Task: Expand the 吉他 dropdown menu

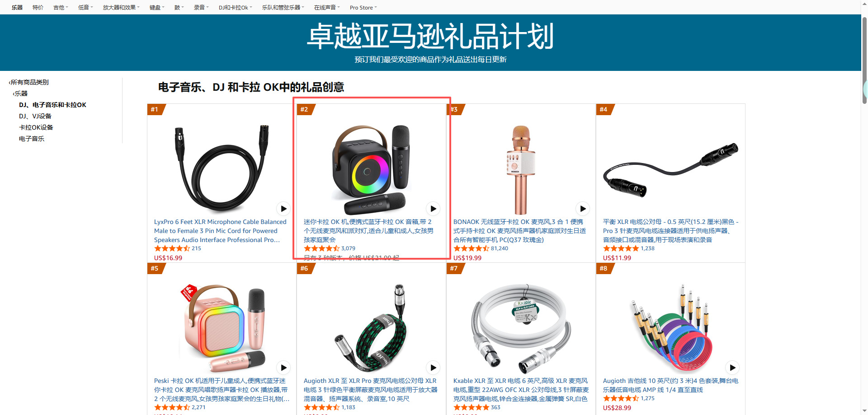Action: [x=61, y=8]
